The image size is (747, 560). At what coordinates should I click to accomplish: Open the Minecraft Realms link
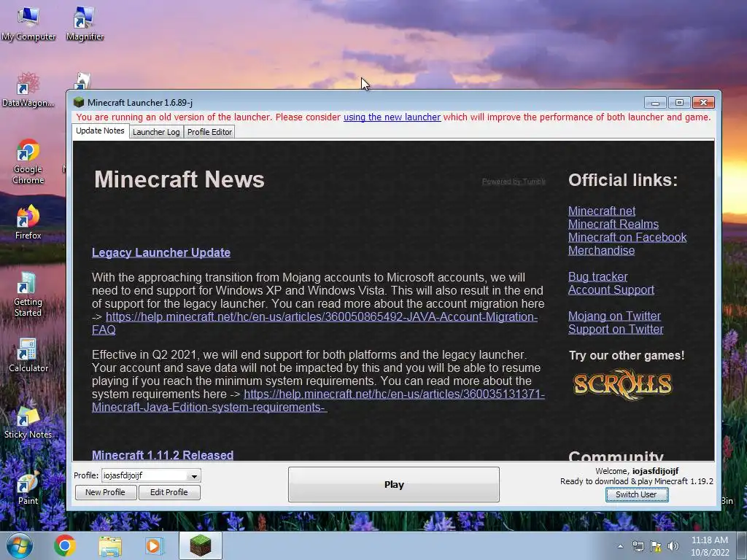coord(614,225)
